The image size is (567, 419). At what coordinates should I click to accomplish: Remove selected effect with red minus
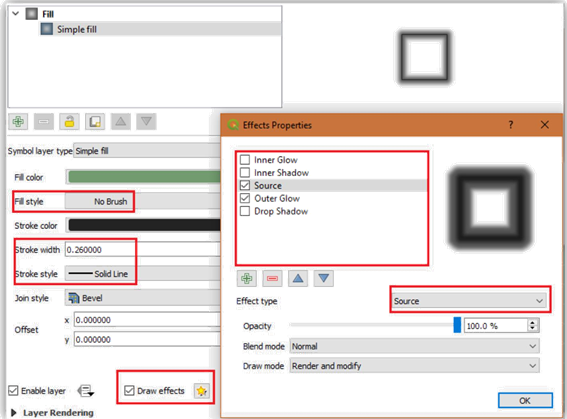(272, 279)
